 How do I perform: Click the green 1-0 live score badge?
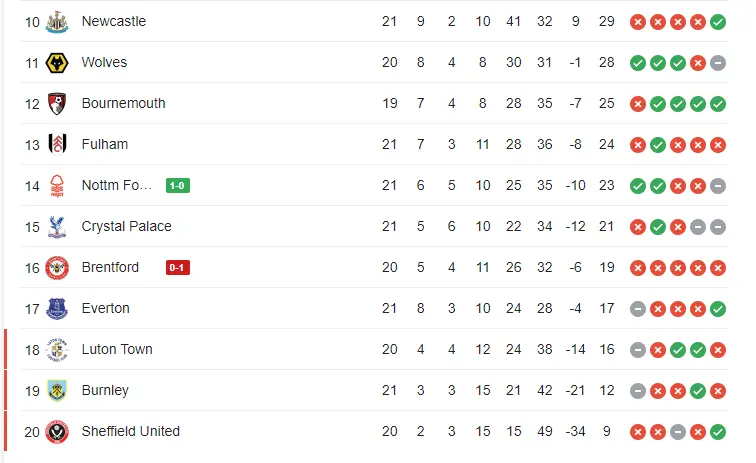click(177, 185)
